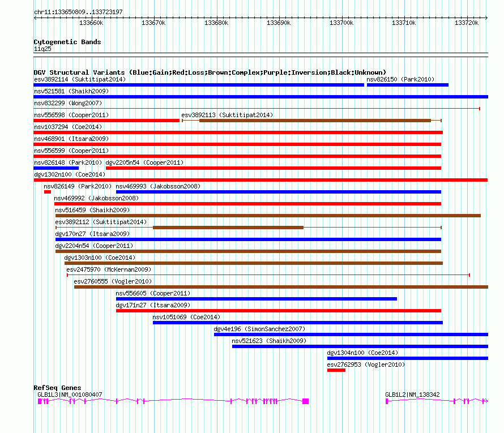
Task: Click the esv3892114 (Suktitipat2014) variant label
Action: point(80,79)
